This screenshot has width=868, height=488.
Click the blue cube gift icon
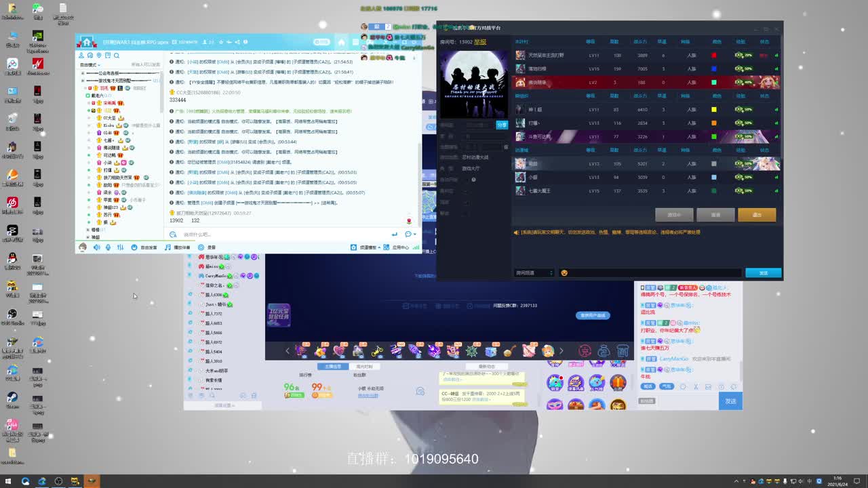pos(490,350)
